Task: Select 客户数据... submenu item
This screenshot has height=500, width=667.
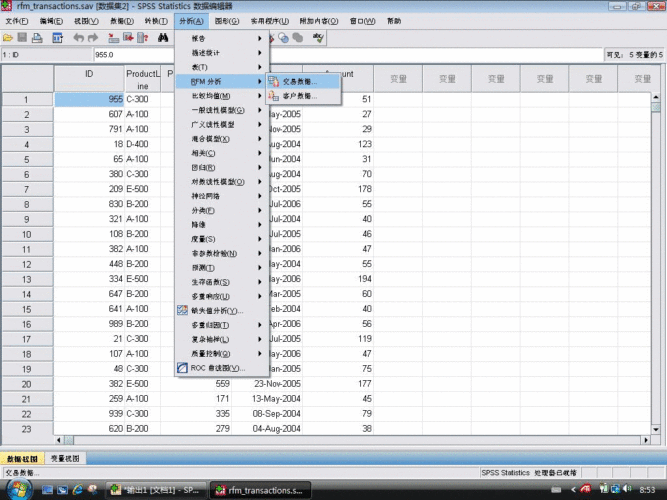Action: click(303, 96)
